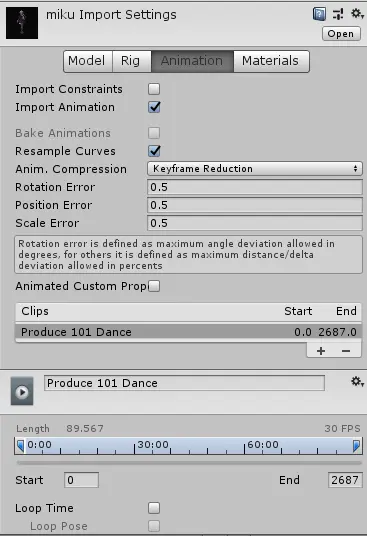The width and height of the screenshot is (367, 536).
Task: Select Produce 101 Dance clip in list
Action: click(x=188, y=332)
